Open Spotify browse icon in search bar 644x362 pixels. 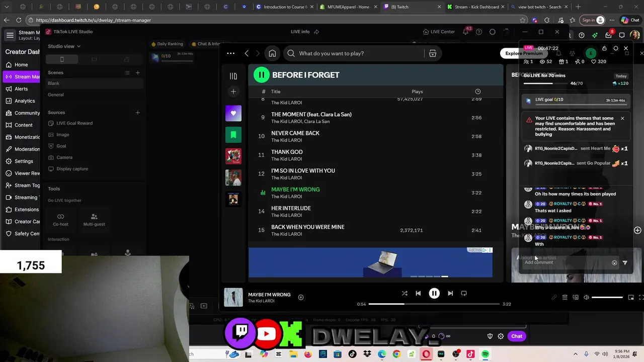432,53
